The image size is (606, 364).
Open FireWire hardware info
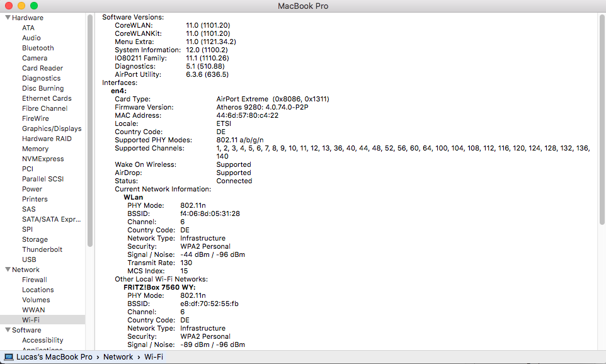[x=35, y=118]
